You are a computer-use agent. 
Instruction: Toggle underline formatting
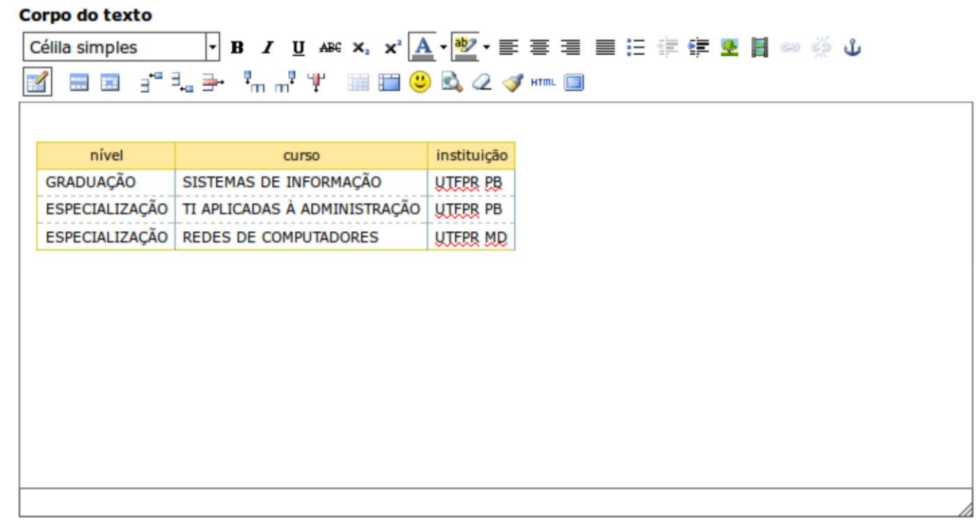coord(298,47)
